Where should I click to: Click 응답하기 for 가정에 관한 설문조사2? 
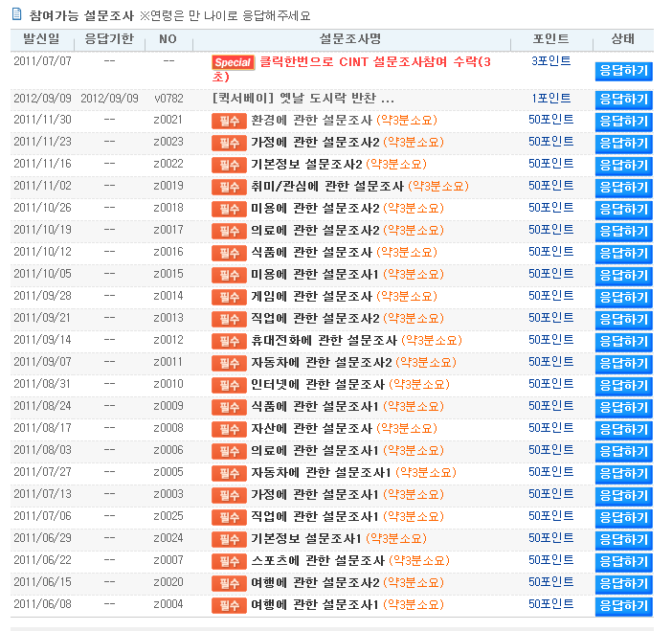coord(623,144)
